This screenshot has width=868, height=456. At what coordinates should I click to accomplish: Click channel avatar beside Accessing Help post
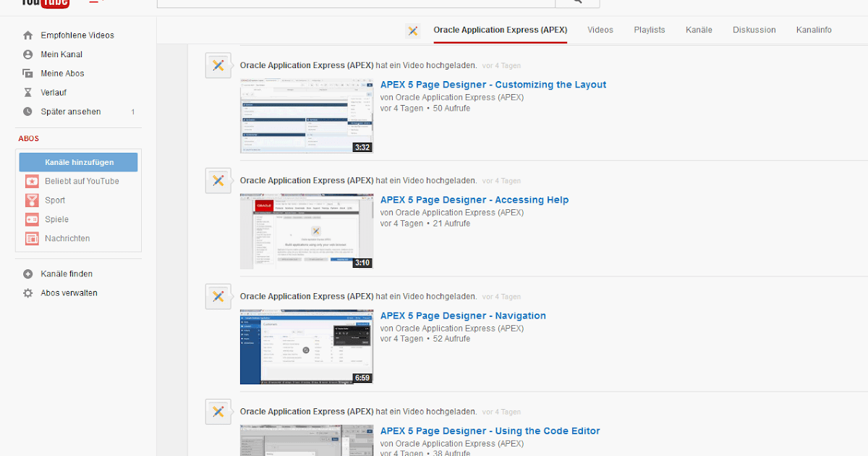tap(218, 181)
